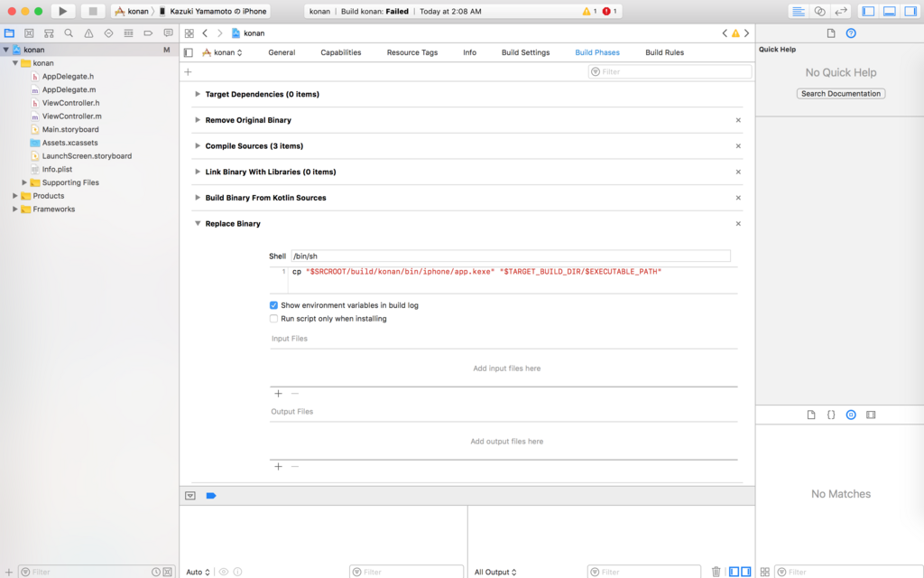The height and width of the screenshot is (578, 924).
Task: Check Run script only when installing
Action: coord(273,319)
